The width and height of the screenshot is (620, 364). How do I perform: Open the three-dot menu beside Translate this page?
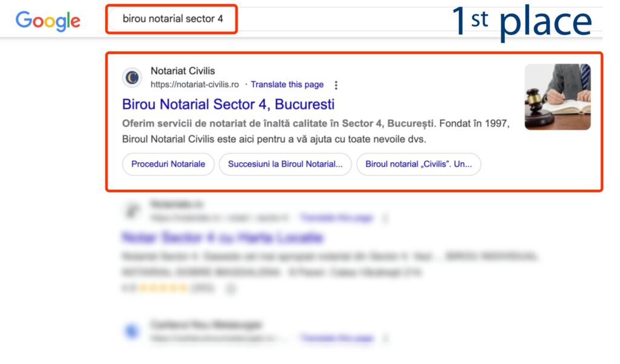(336, 85)
